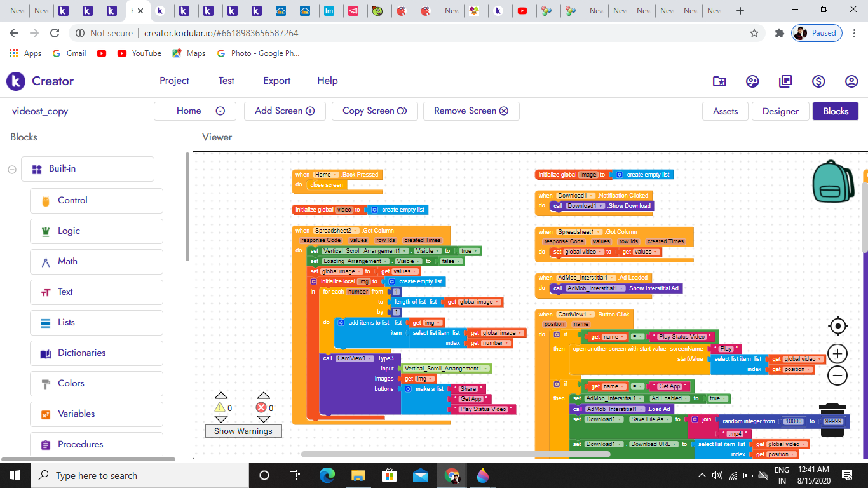The height and width of the screenshot is (488, 868).
Task: Center the workspace with the crosshair icon
Action: coord(837,327)
